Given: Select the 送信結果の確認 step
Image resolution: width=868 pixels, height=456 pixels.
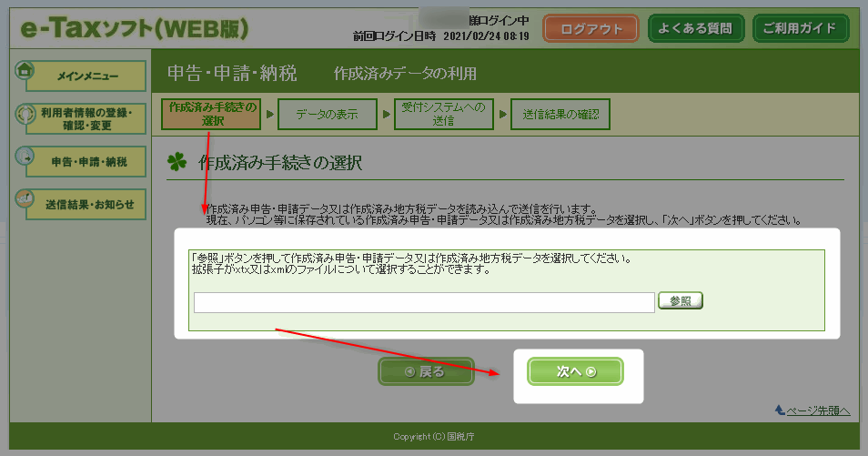Looking at the screenshot, I should (x=560, y=114).
